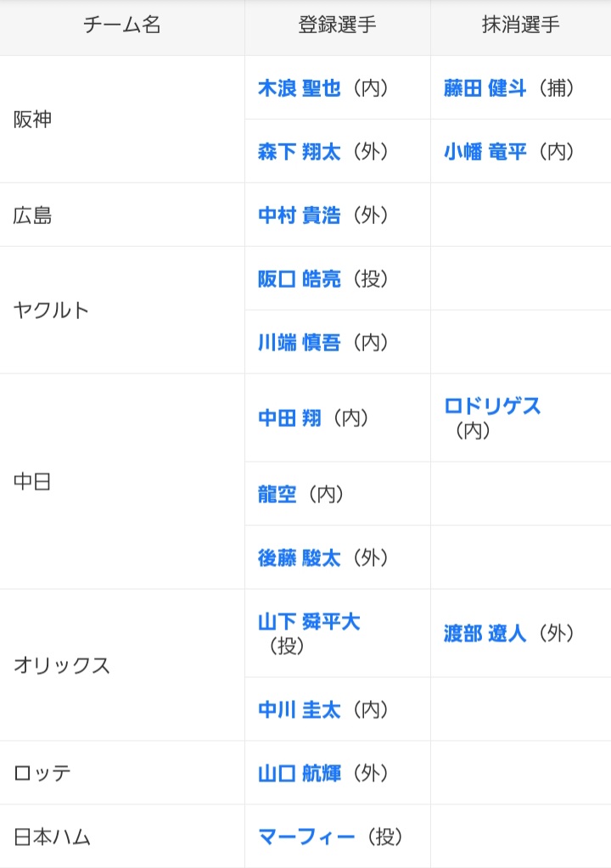Open ロドリゲス player link

click(492, 406)
